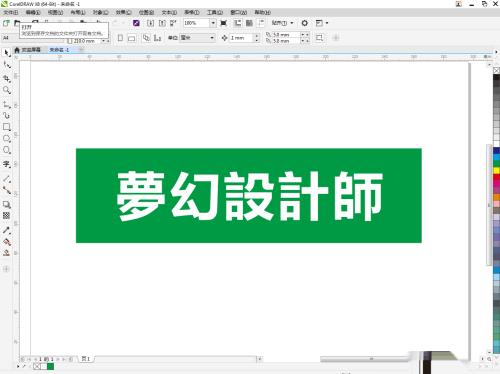Select the Zoom magnifier tool
This screenshot has width=500, height=374.
[x=6, y=90]
